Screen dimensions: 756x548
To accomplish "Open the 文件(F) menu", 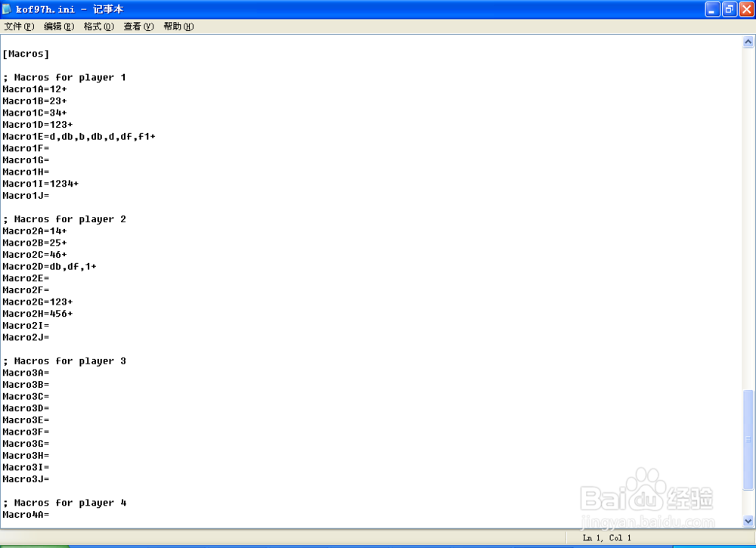I will tap(20, 26).
